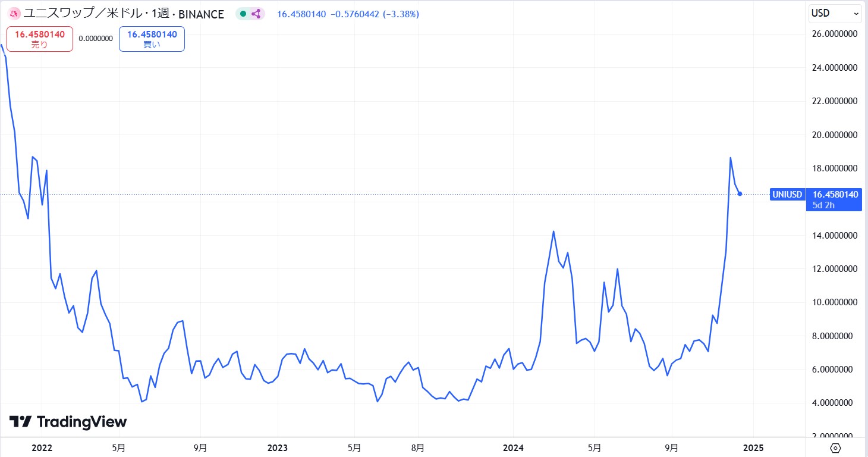Click the 2023 label on time axis
The height and width of the screenshot is (457, 868).
(277, 447)
